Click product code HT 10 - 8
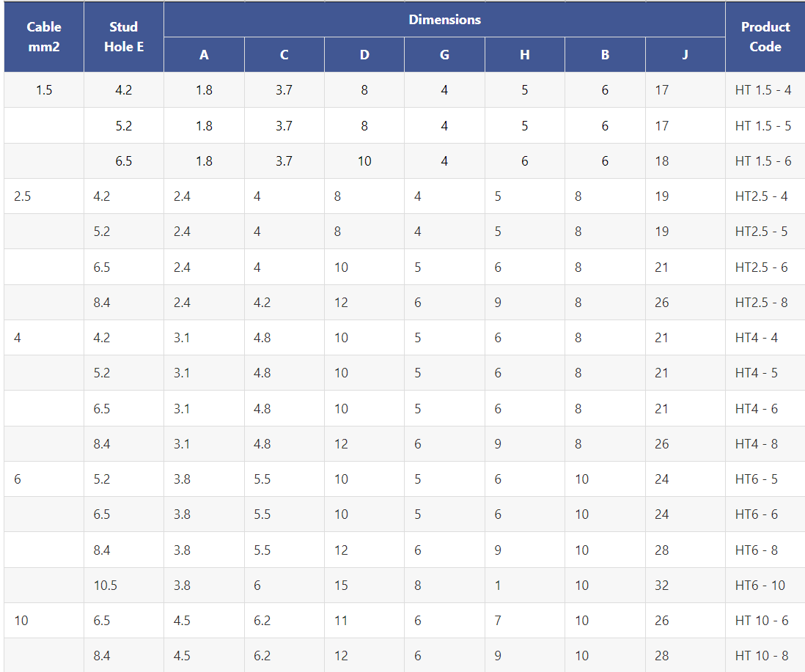 tap(761, 656)
